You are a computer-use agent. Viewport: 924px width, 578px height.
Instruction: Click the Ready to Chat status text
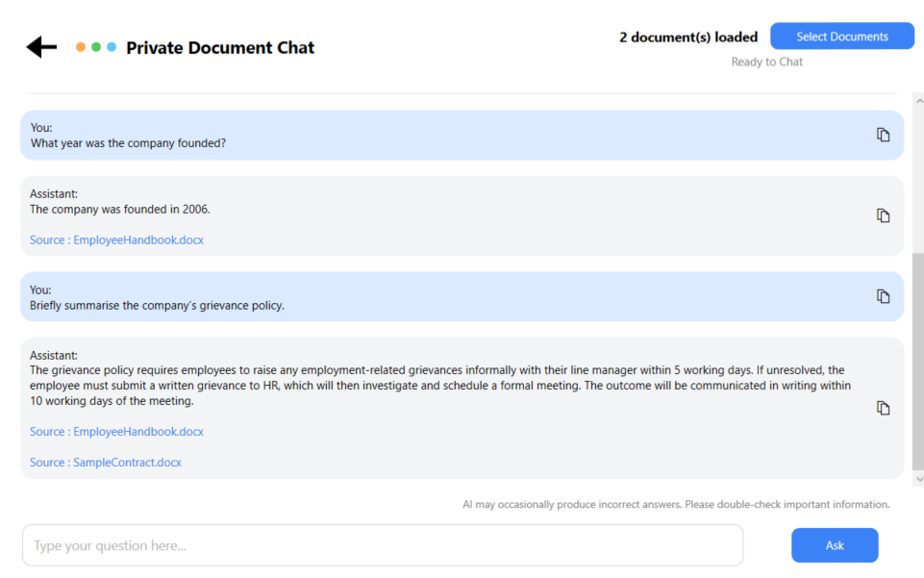[766, 61]
